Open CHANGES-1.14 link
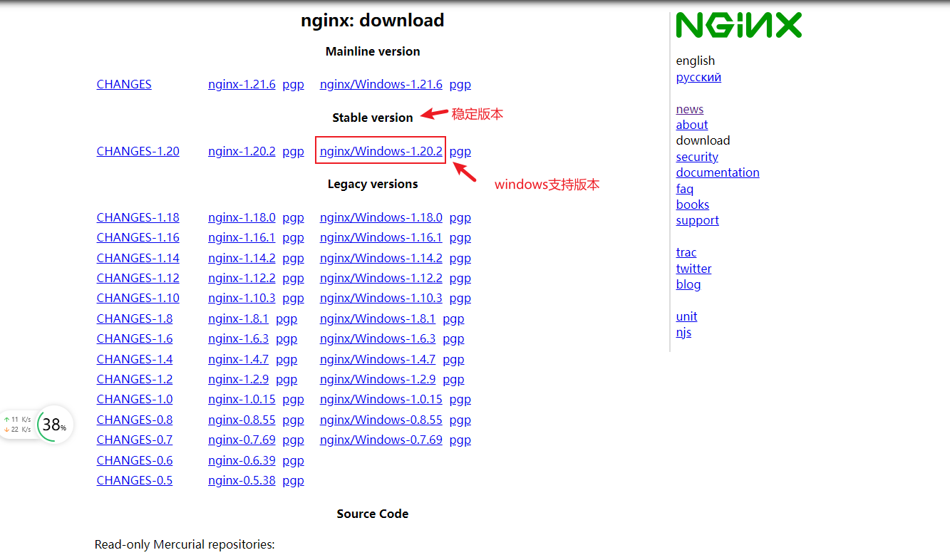Viewport: 950px width, 560px height. [138, 258]
